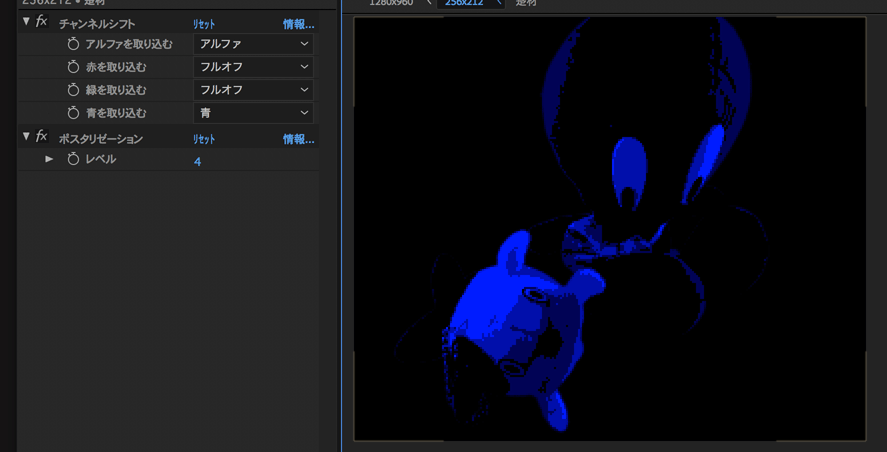
Task: Toggle stopwatch for 青を取り込む
Action: [73, 113]
